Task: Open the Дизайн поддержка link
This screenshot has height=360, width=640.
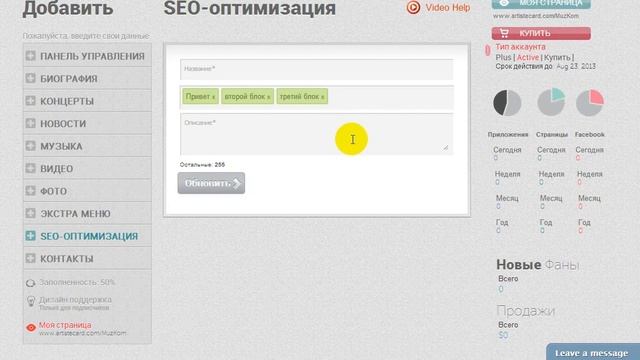Action: click(x=75, y=300)
